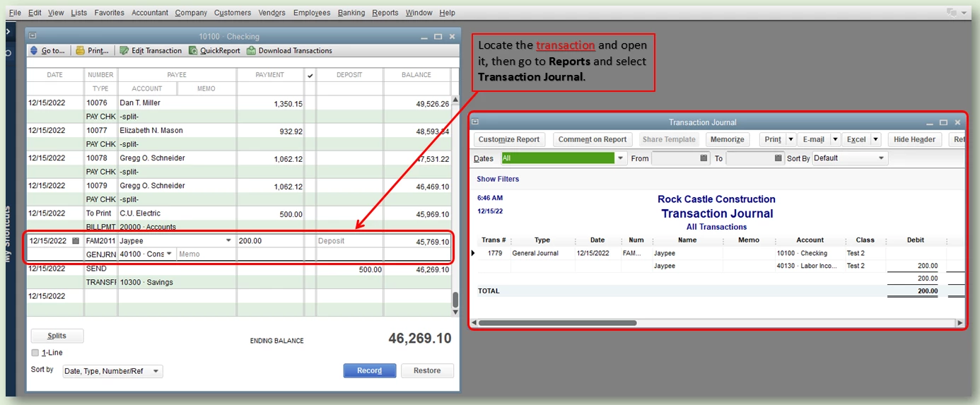
Task: Open the Reports menu
Action: 385,13
